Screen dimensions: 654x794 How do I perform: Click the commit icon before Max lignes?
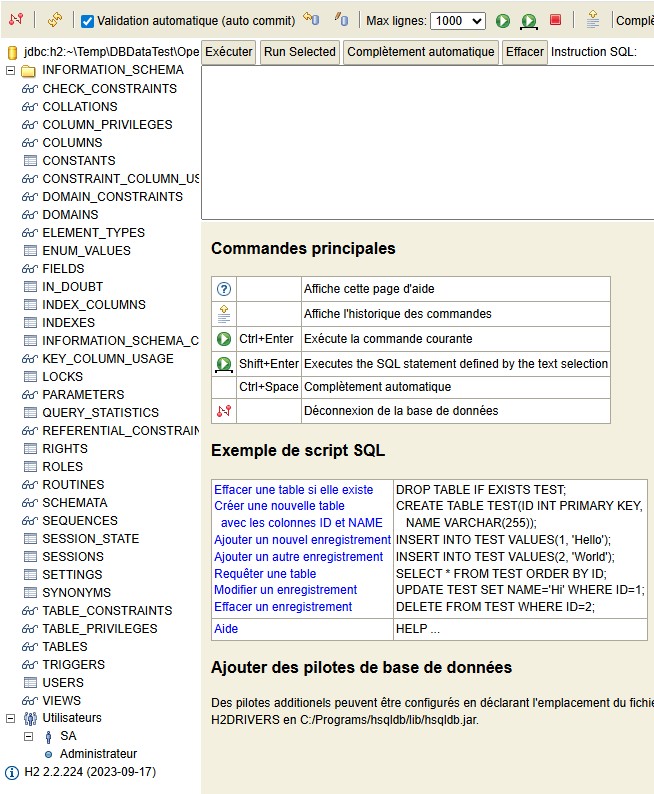pos(341,20)
